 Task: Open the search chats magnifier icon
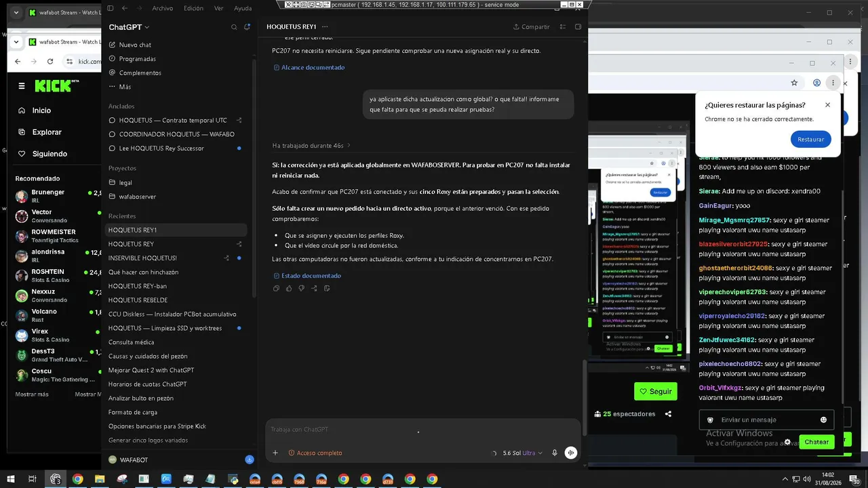coord(234,27)
